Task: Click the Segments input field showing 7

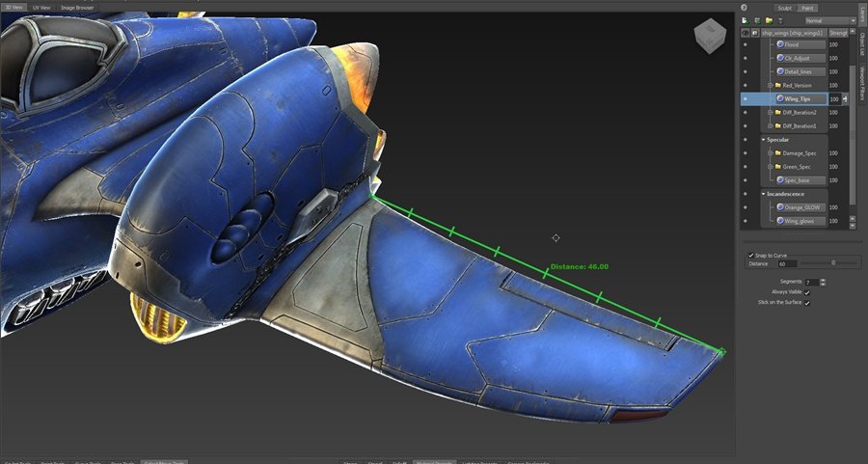Action: [x=811, y=282]
